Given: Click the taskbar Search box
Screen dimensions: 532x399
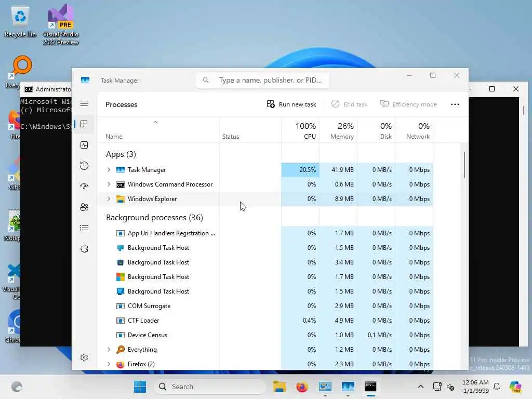Looking at the screenshot, I should pyautogui.click(x=209, y=387).
